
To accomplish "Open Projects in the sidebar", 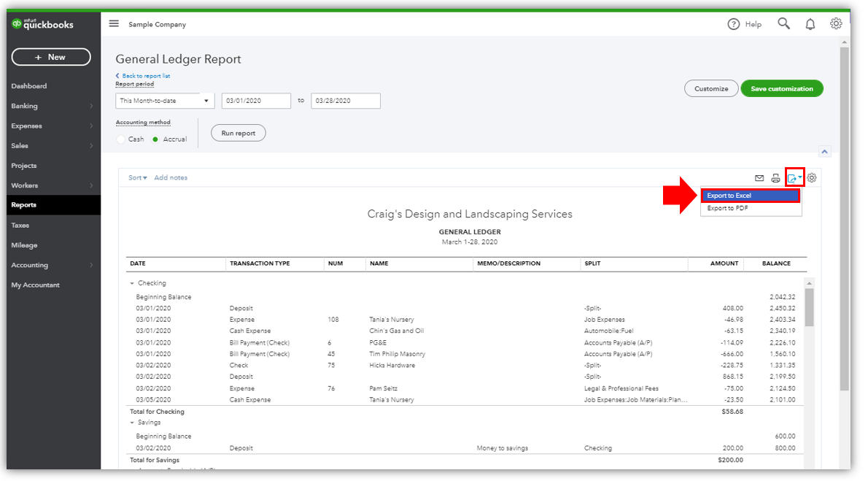I will [24, 166].
